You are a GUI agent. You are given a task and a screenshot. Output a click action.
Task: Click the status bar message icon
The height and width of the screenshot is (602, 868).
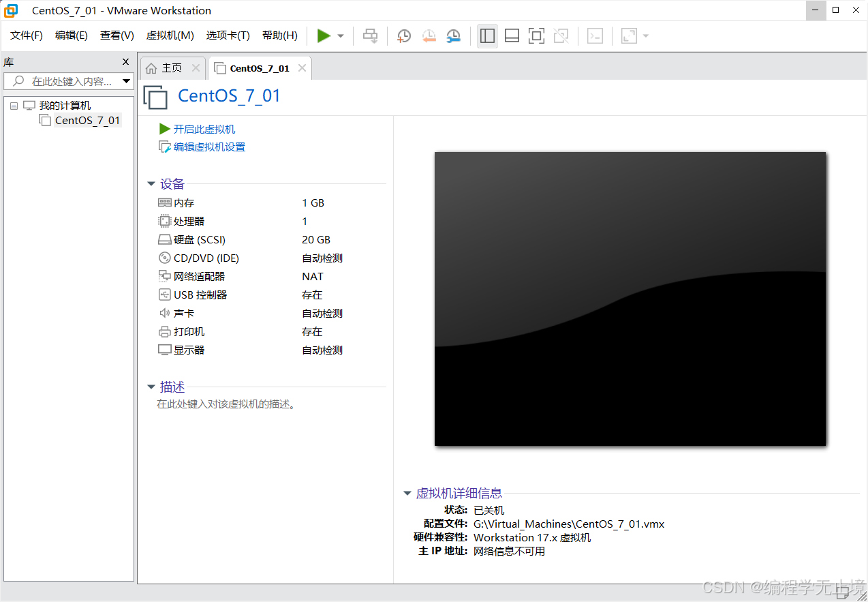tap(844, 593)
